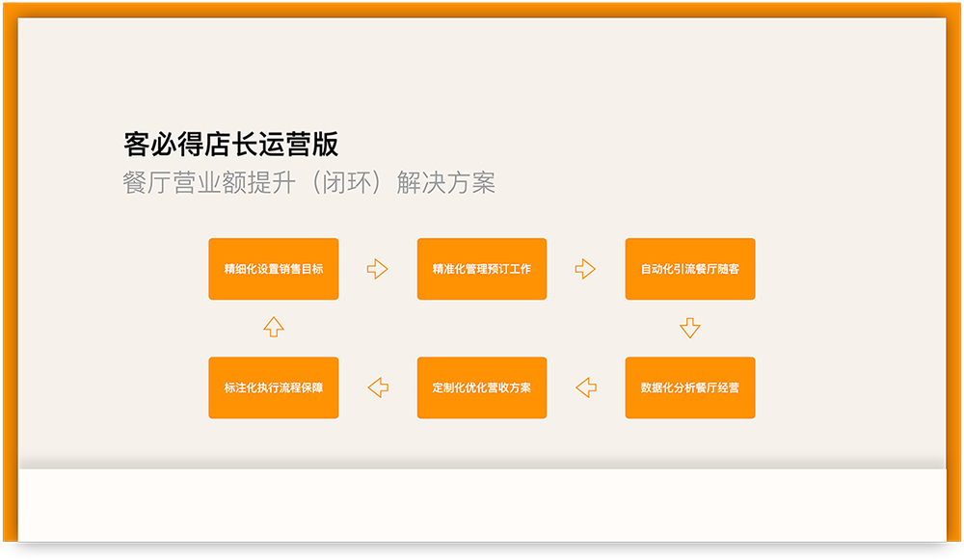Click the gray subtitle 餐厅营业额提升（闭环）解决方案
The image size is (964, 560).
click(308, 183)
